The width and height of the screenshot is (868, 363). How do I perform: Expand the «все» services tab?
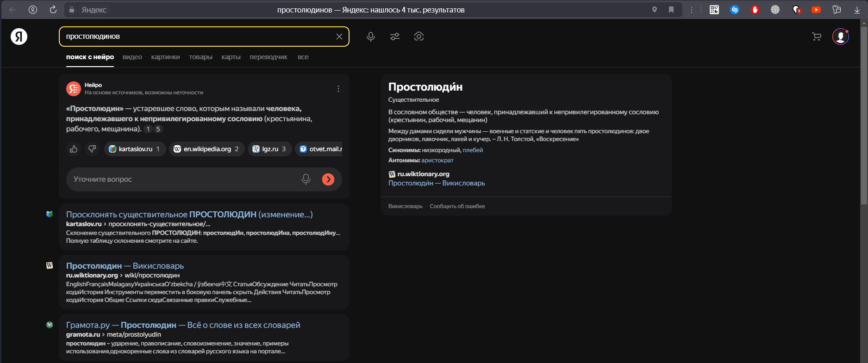pyautogui.click(x=303, y=57)
